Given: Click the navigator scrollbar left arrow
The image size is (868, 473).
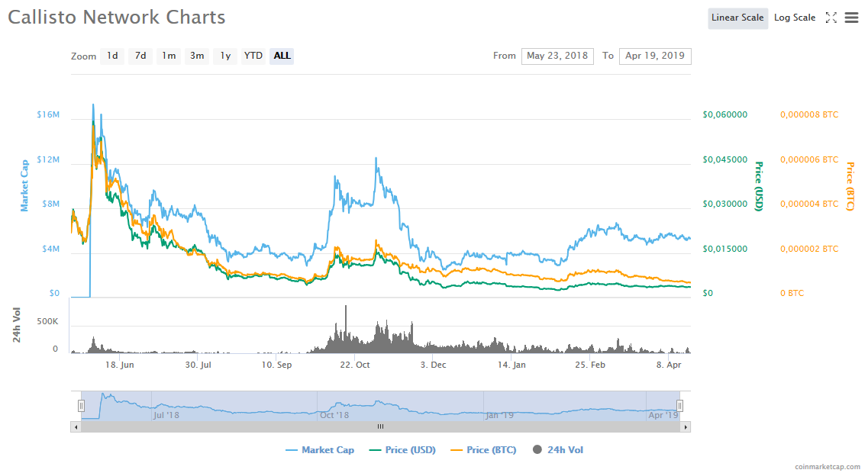Looking at the screenshot, I should tap(76, 427).
